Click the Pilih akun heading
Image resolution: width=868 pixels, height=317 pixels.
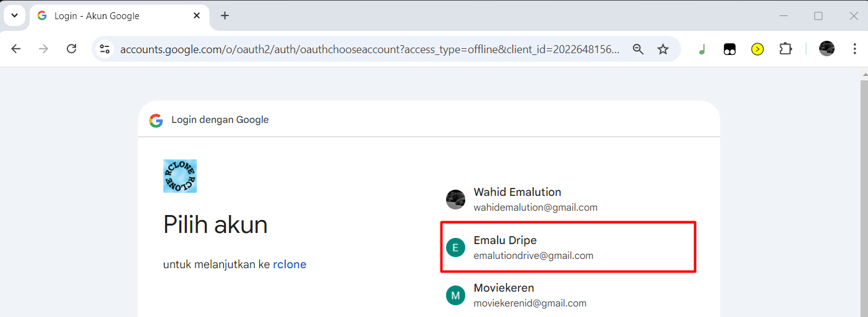pyautogui.click(x=215, y=225)
